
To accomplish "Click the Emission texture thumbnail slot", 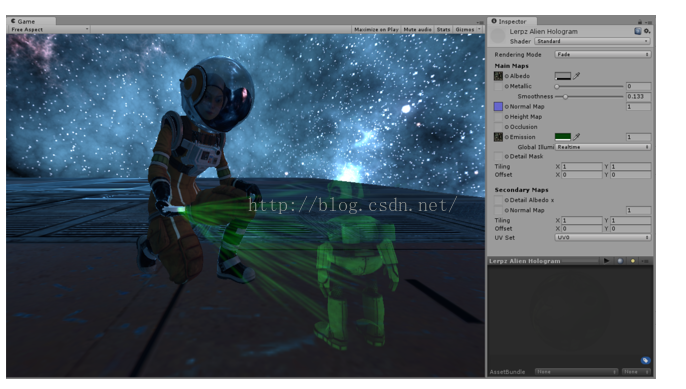I will 498,137.
